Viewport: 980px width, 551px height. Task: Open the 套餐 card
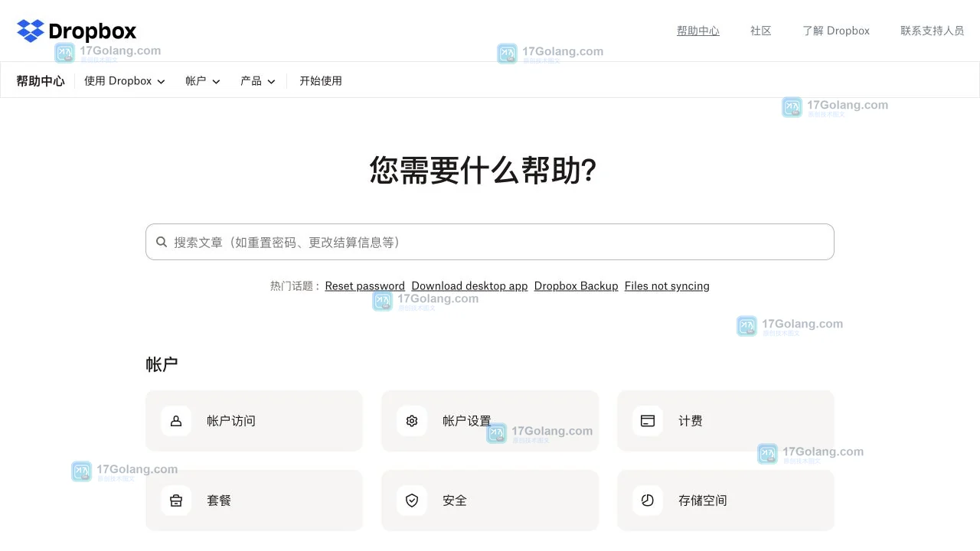(254, 500)
